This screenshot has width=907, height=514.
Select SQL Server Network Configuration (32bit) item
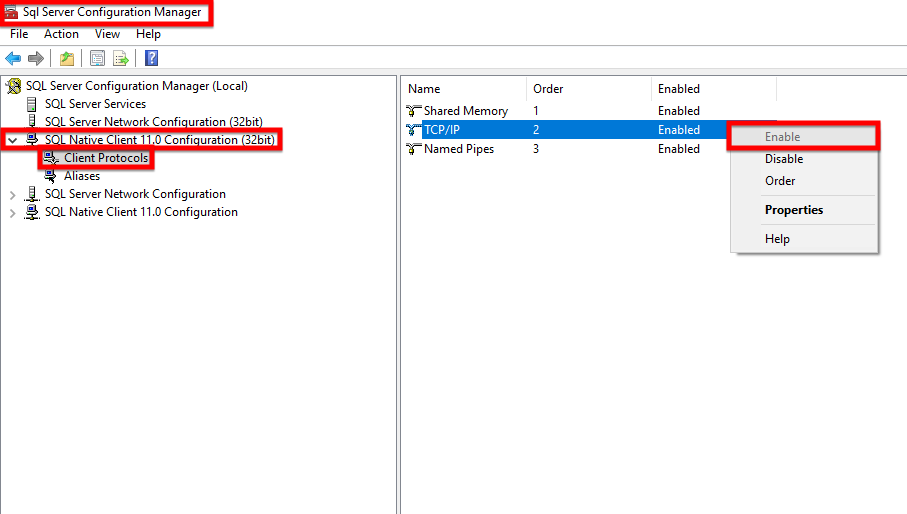point(153,122)
